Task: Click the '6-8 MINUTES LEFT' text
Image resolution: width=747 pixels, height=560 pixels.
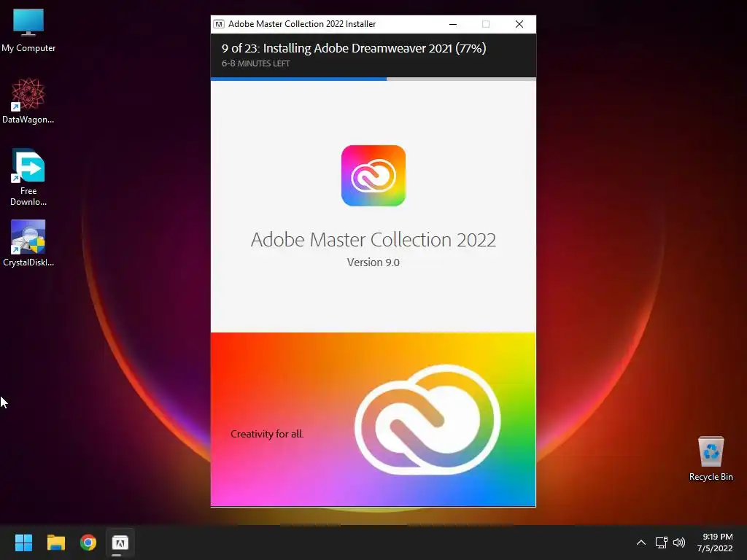Action: tap(256, 63)
